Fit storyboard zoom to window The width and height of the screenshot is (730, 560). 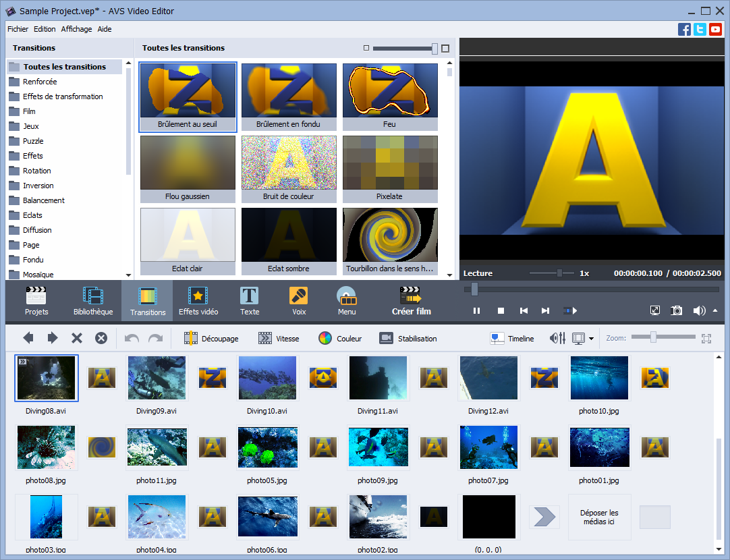coord(706,339)
